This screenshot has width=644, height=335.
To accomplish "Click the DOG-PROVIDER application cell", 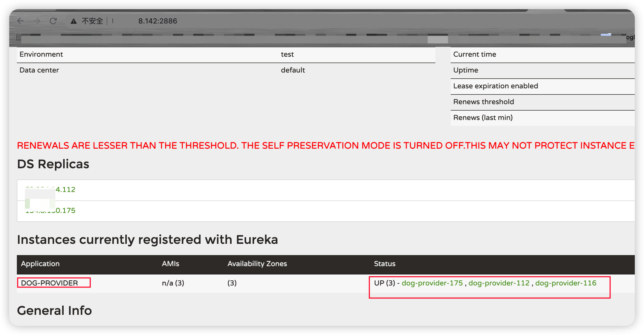I will tap(49, 283).
